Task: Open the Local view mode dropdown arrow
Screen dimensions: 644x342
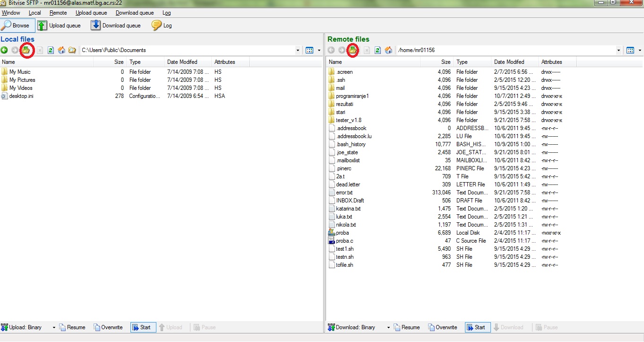Action: tap(319, 50)
